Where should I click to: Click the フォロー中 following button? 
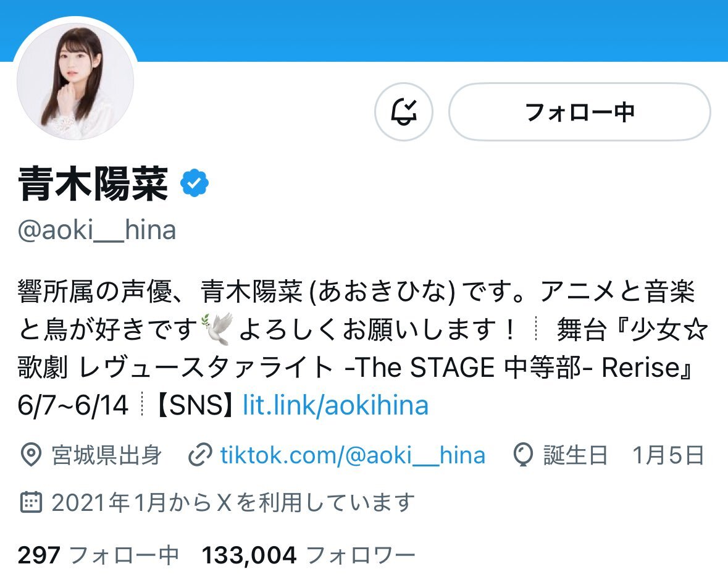click(x=579, y=111)
